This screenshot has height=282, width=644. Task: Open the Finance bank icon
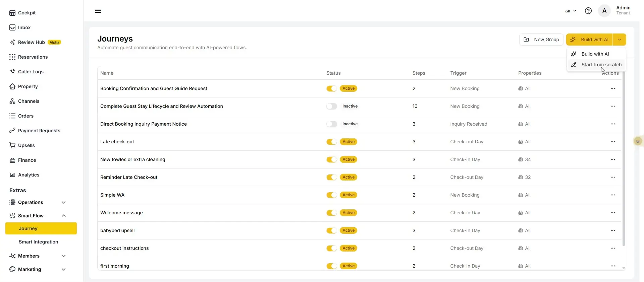coord(12,160)
